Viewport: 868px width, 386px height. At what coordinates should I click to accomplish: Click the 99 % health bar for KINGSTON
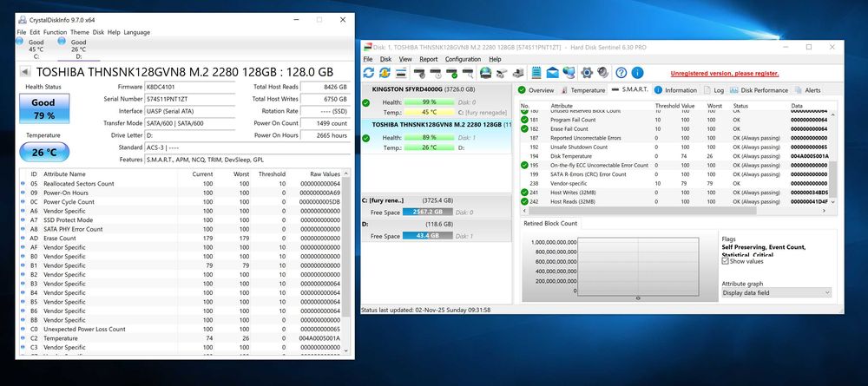(x=429, y=102)
